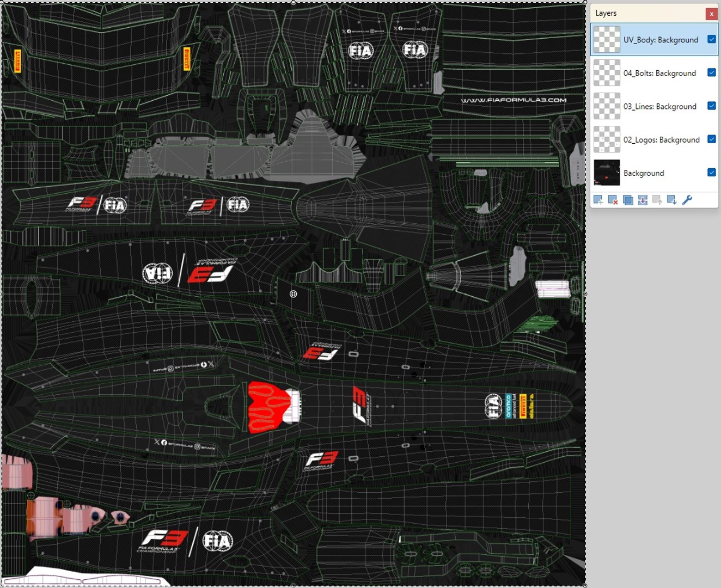Image resolution: width=721 pixels, height=588 pixels.
Task: Move layer up icon
Action: [657, 200]
